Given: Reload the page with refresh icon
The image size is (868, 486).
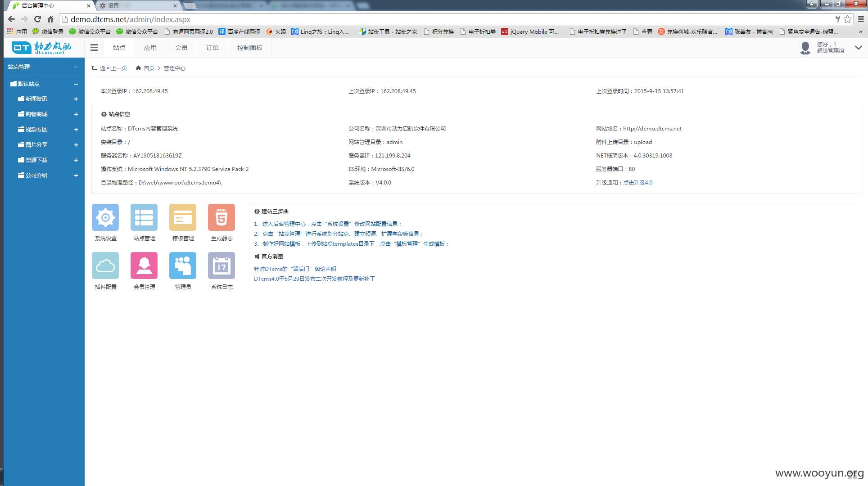Looking at the screenshot, I should click(x=38, y=19).
